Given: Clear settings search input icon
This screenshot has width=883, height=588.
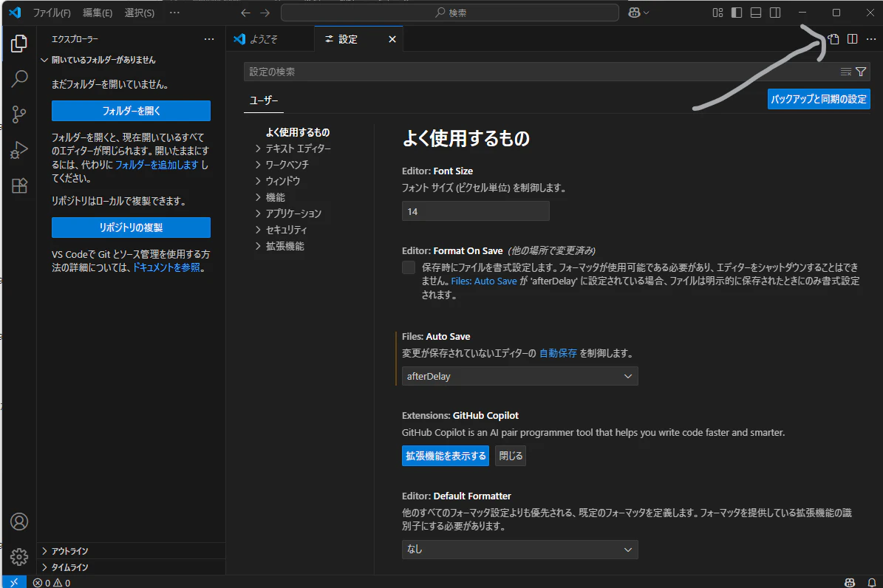Looking at the screenshot, I should pos(846,72).
